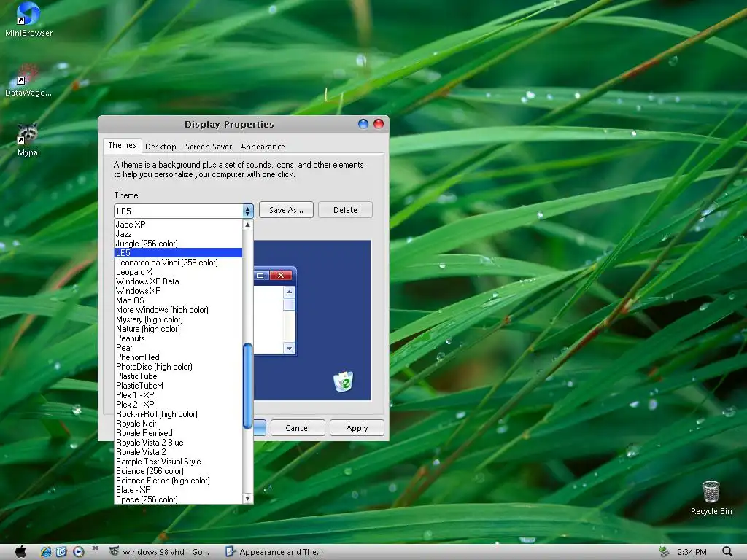Select PhenomRed theme
747x560 pixels.
(x=178, y=357)
